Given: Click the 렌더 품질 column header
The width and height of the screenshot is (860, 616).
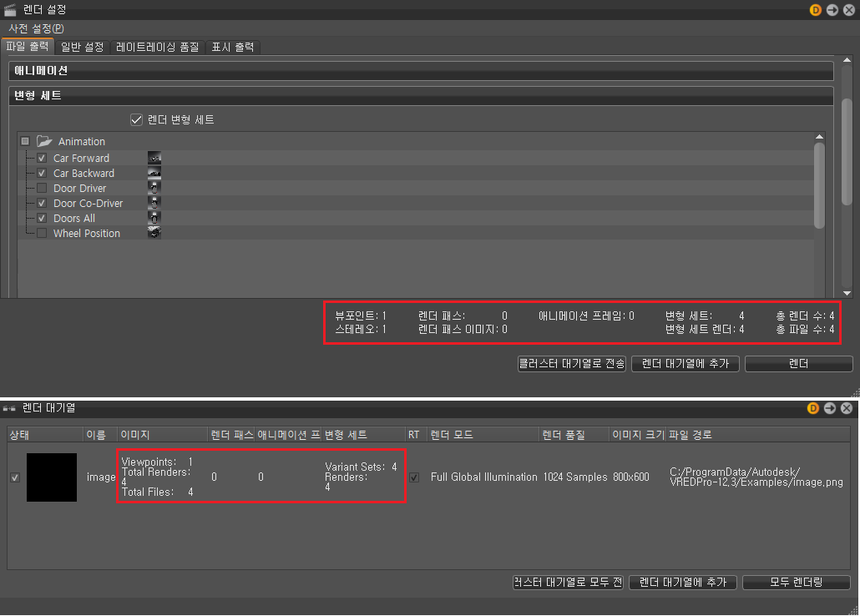Looking at the screenshot, I should click(x=574, y=435).
